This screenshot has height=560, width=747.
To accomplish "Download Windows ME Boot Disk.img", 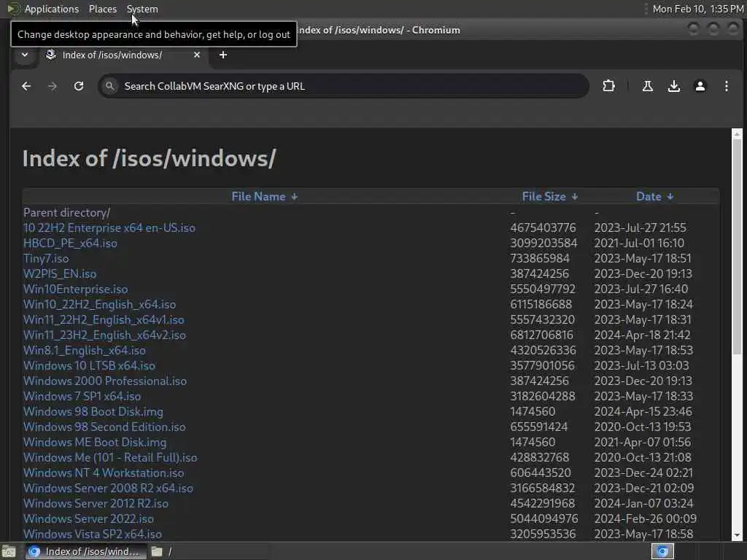I will 95,442.
